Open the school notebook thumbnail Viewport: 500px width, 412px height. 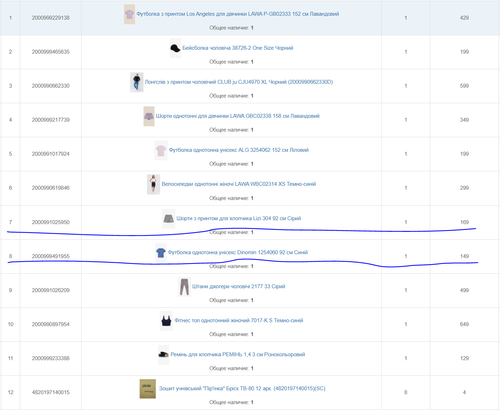pyautogui.click(x=148, y=389)
